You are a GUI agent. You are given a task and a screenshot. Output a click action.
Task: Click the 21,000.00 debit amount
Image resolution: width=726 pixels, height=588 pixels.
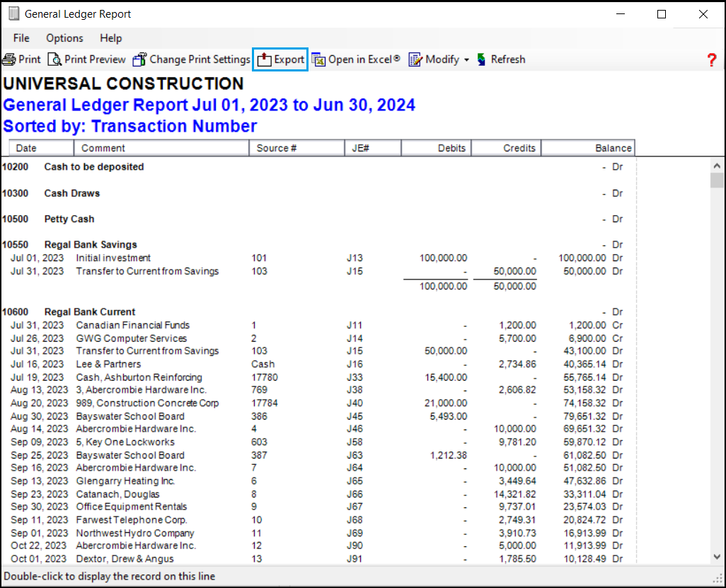click(446, 403)
